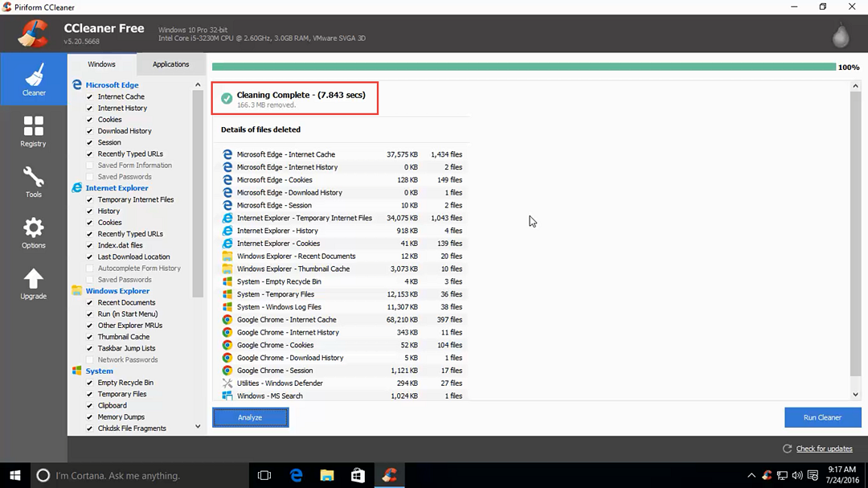Click the Microsoft Edge category icon
This screenshot has height=488, width=868.
77,84
